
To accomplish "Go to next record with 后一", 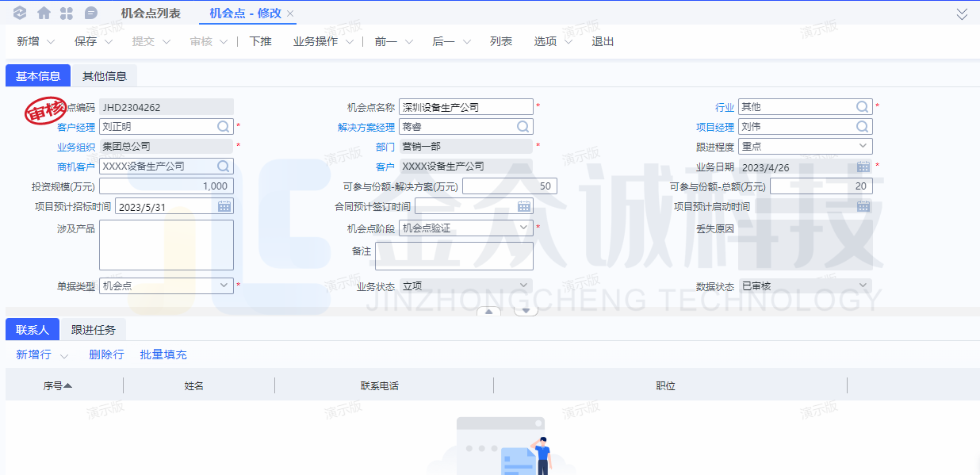I will pyautogui.click(x=443, y=41).
